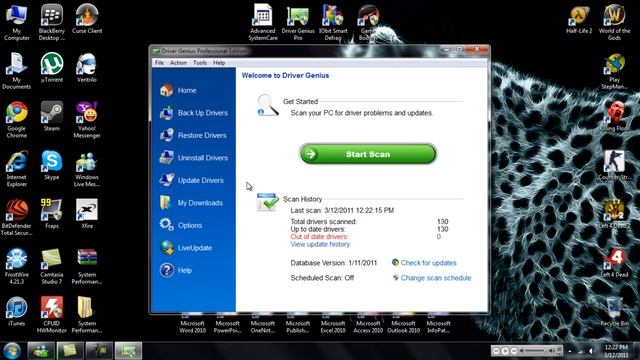Select the Counter-Strike desktop shortcut
Screen dimensions: 640x360
click(614, 165)
